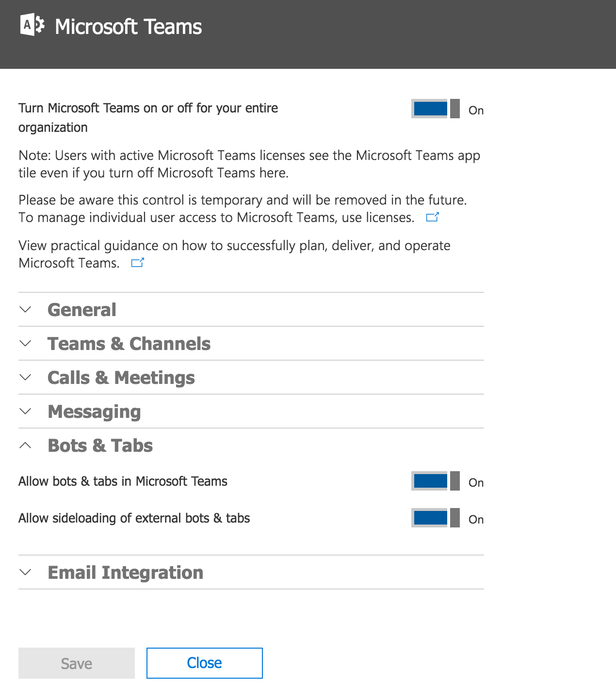
Task: Expand Teams & Channels chevron
Action: [x=26, y=343]
